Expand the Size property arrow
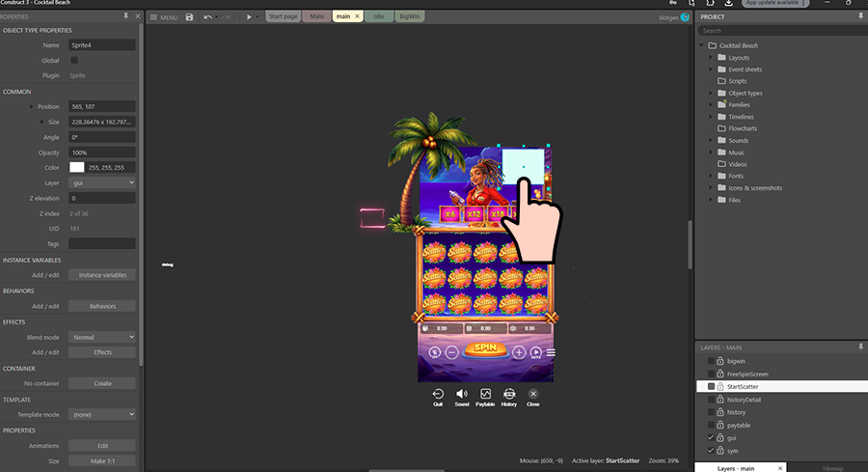868x472 pixels. 41,122
